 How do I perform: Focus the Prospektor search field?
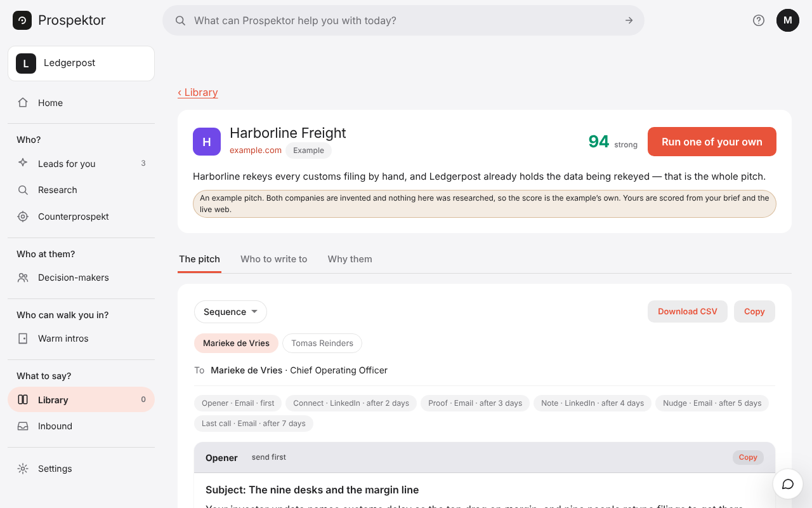[x=403, y=20]
